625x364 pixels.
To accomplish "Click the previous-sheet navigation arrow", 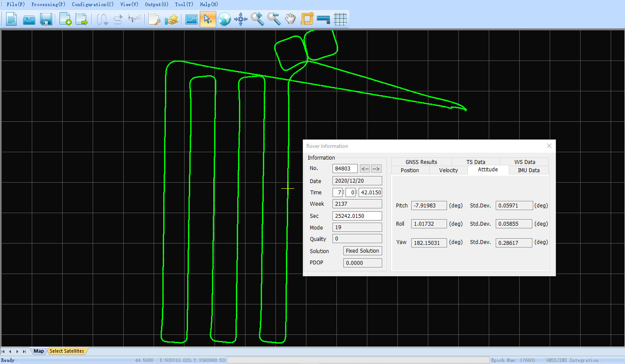I will [10, 351].
